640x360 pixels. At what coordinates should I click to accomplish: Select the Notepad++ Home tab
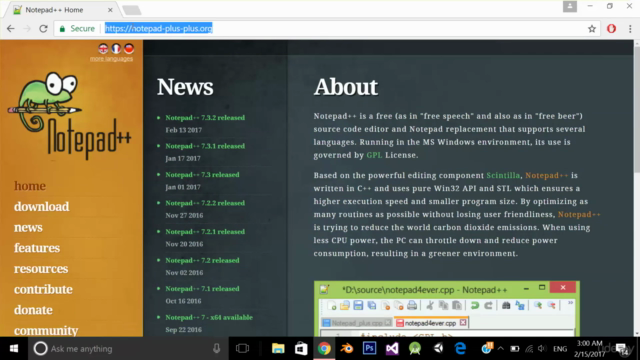pyautogui.click(x=61, y=10)
